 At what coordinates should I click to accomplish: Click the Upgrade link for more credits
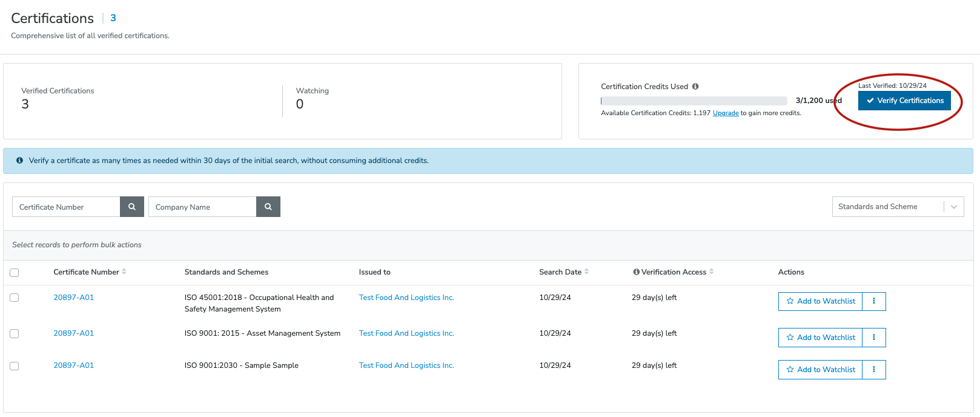[x=726, y=113]
